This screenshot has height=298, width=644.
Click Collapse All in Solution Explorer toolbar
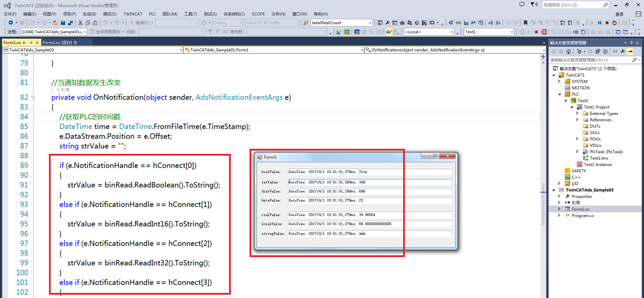click(598, 51)
